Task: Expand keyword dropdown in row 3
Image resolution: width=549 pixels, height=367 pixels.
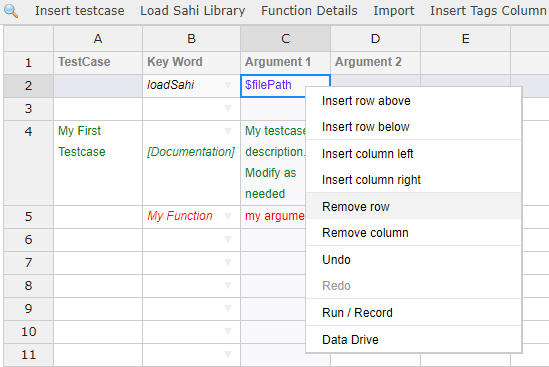Action: pos(228,108)
